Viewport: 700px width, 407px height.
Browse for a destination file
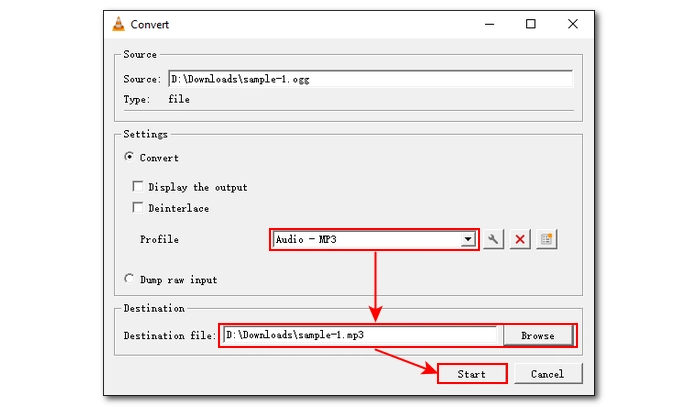coord(538,336)
